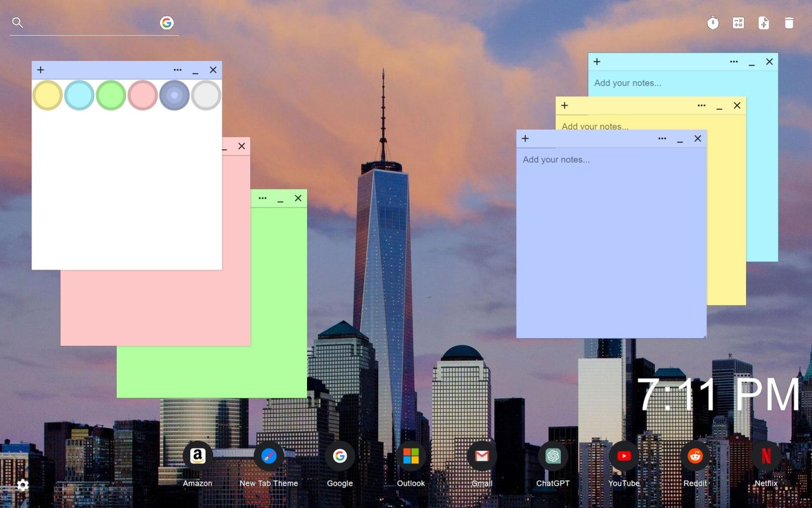The image size is (812, 508).
Task: Add a note using the white note's plus
Action: (41, 70)
